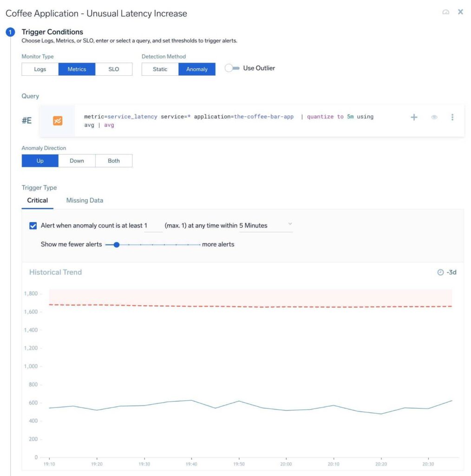Preview the query using the eye icon
Image resolution: width=471 pixels, height=476 pixels.
click(x=434, y=117)
